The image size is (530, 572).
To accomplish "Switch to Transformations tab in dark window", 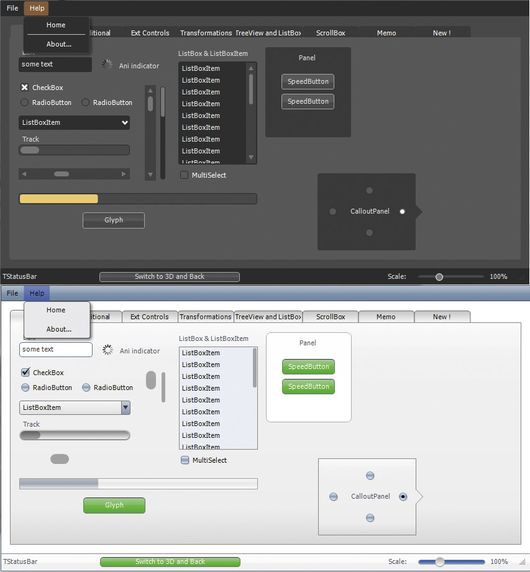I will click(x=206, y=33).
